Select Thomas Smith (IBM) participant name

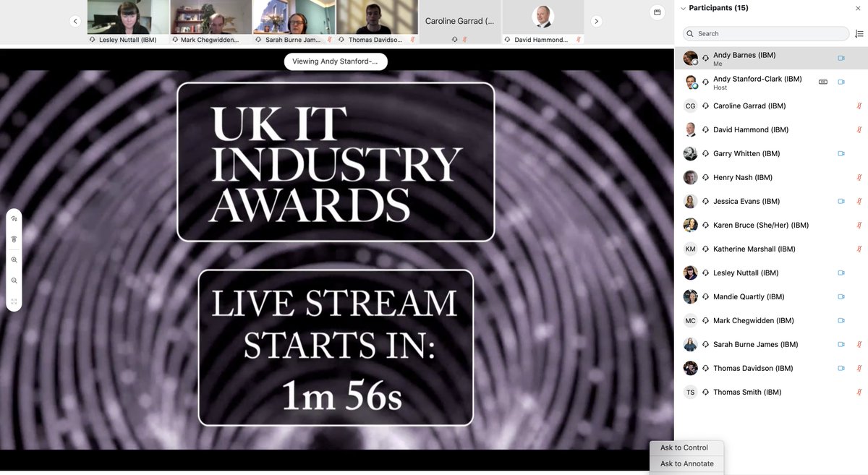coord(747,392)
